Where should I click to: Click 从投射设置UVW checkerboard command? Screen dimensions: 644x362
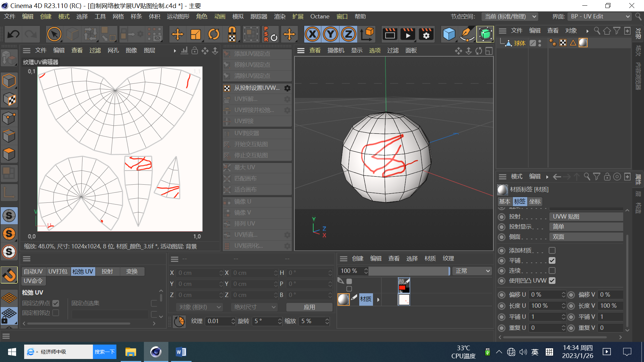(257, 88)
